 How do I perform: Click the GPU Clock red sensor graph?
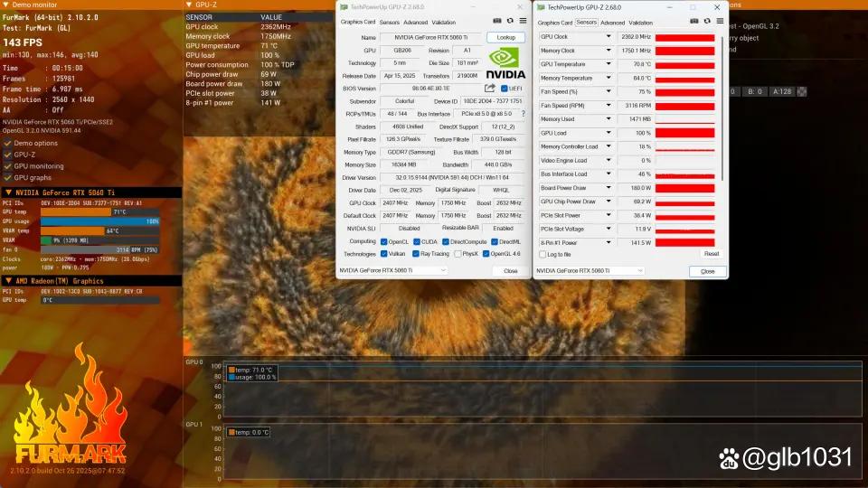pos(684,37)
